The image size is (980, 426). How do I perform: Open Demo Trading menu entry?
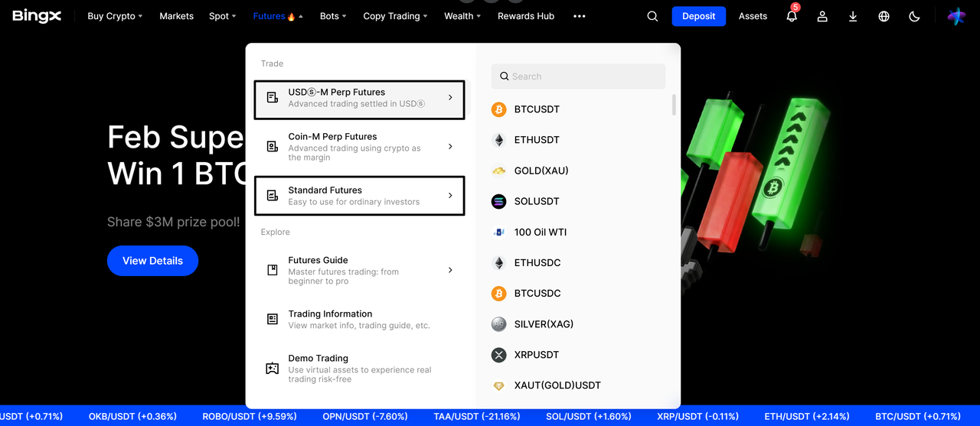coord(359,368)
